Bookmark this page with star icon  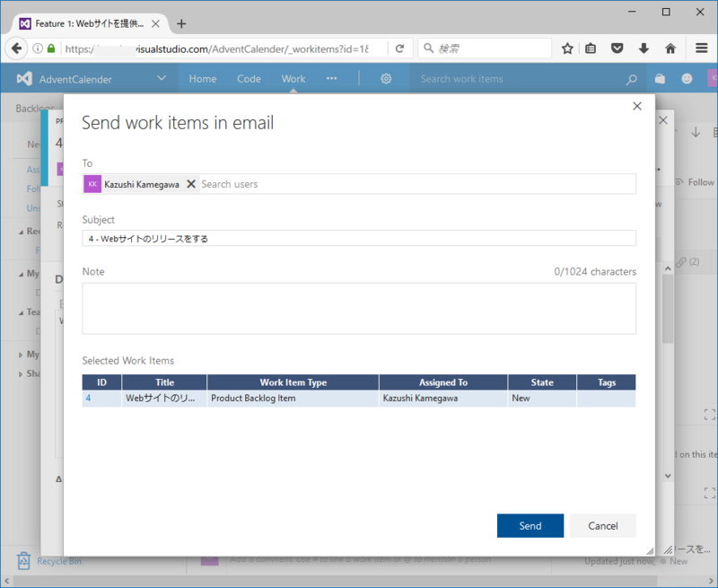click(567, 48)
